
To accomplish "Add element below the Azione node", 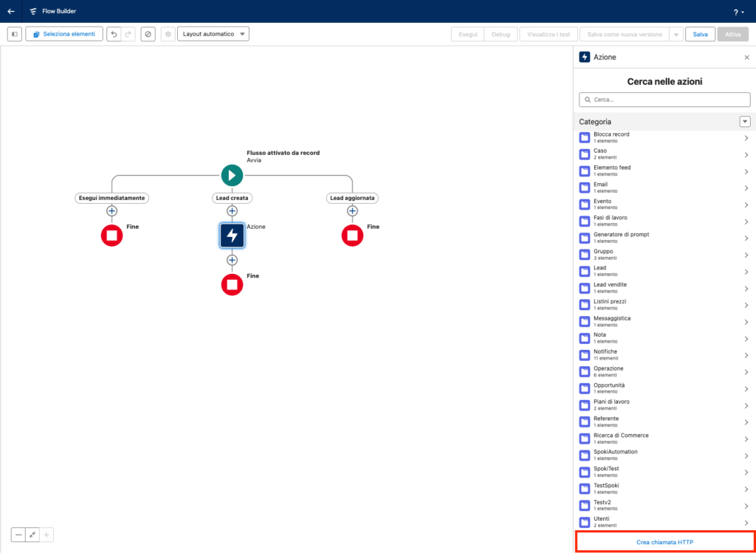I will (x=232, y=260).
